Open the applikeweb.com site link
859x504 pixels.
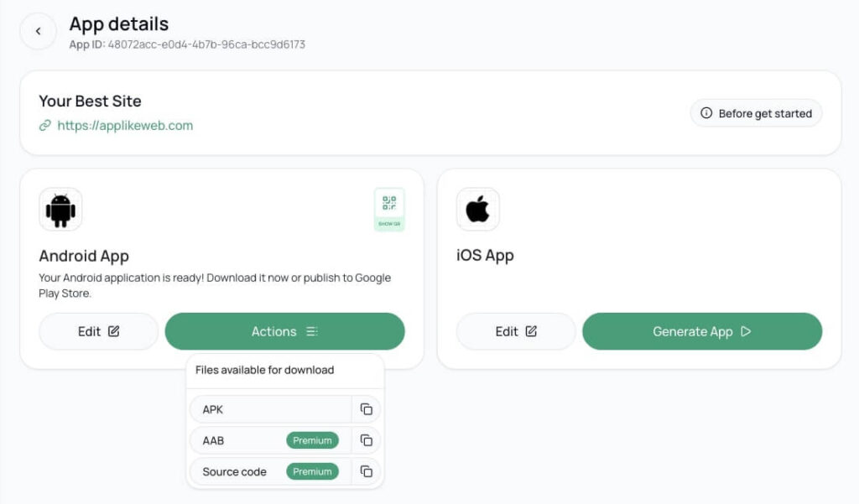click(125, 126)
